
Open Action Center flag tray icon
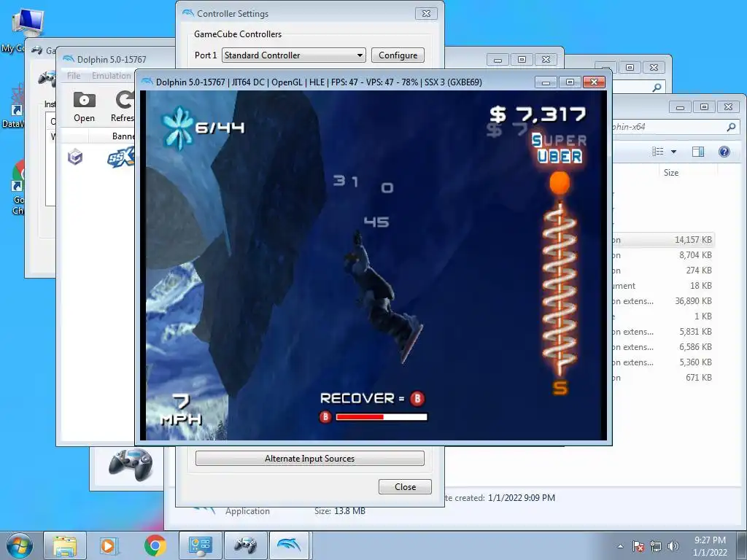tap(638, 546)
